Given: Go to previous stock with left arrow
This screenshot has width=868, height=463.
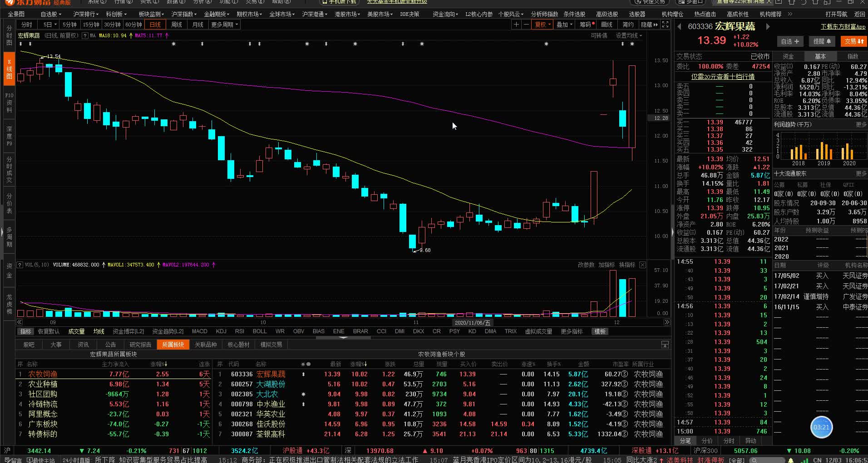Looking at the screenshot, I should click(680, 26).
